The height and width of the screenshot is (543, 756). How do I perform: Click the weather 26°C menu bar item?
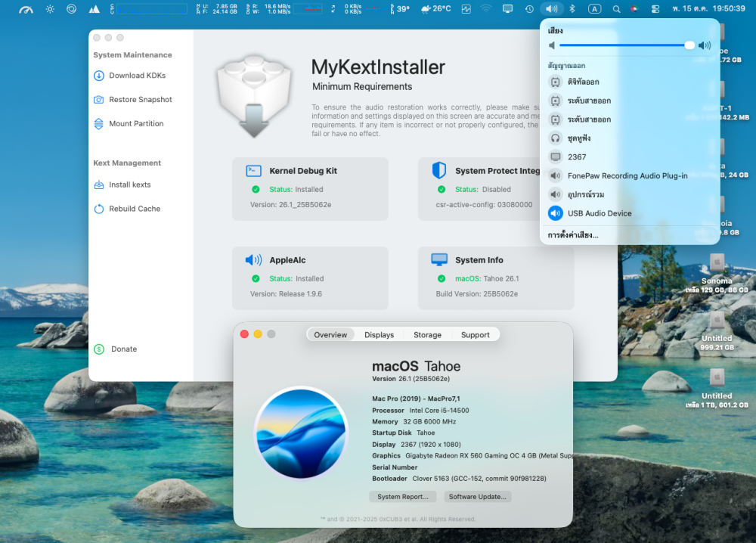point(436,8)
